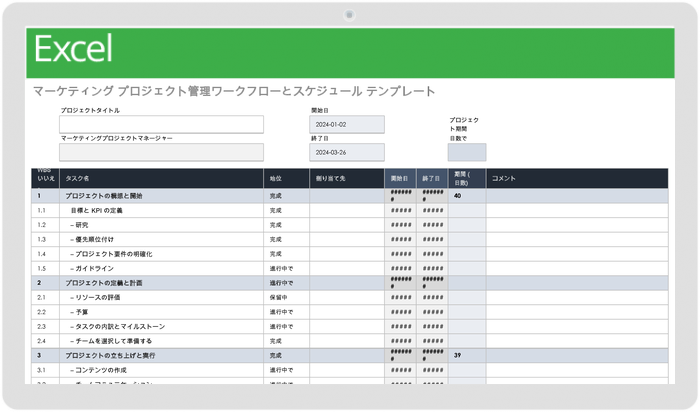Click the duration value 39
This screenshot has height=412, width=700.
point(458,355)
